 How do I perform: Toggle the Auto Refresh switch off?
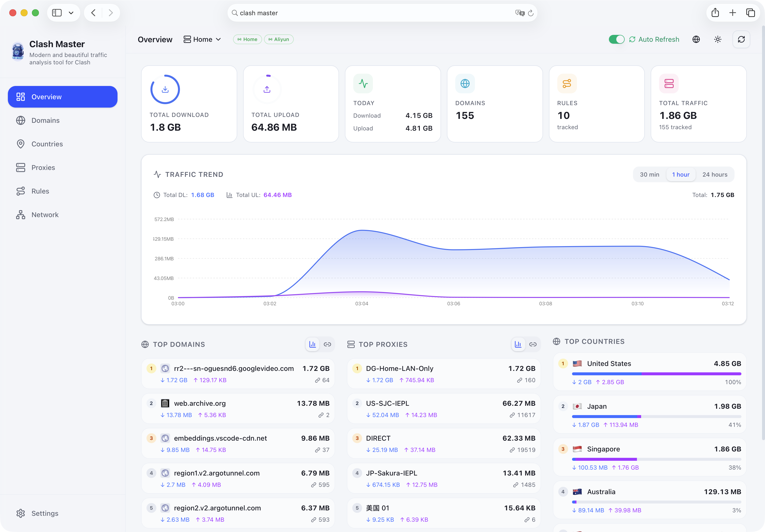tap(616, 39)
